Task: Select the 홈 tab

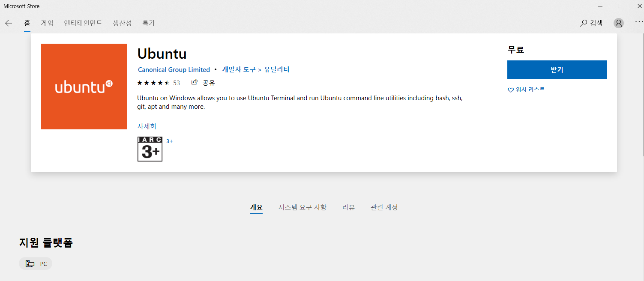Action: tap(27, 23)
